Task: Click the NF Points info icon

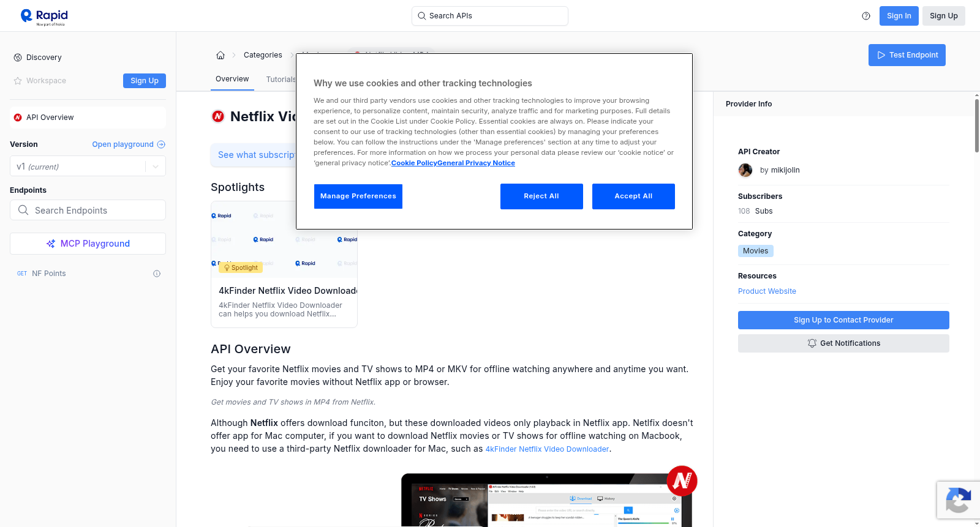Action: (157, 274)
